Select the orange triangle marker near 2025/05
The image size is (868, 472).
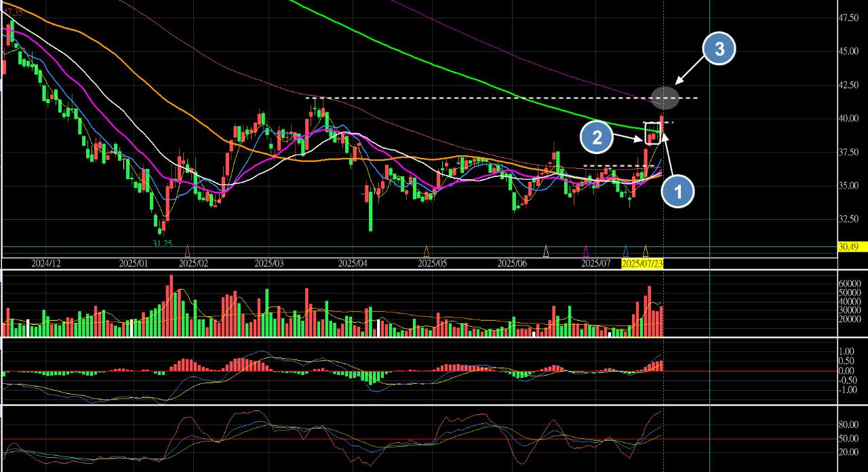pyautogui.click(x=427, y=252)
